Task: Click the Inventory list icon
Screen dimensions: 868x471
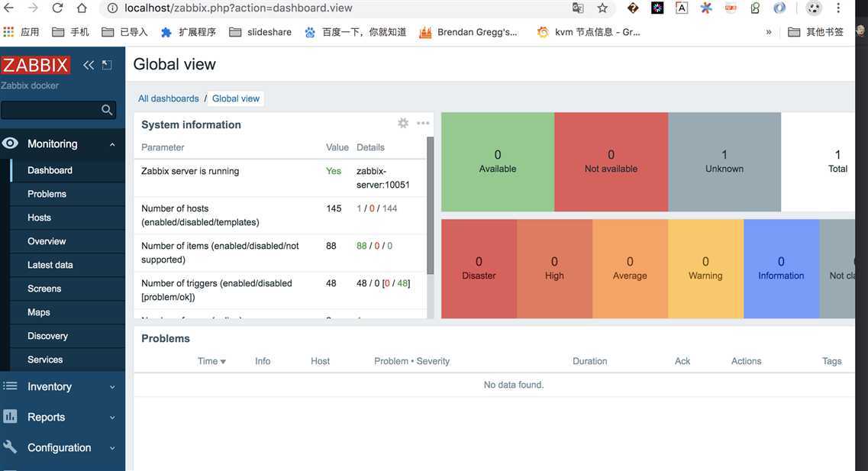Action: click(10, 386)
